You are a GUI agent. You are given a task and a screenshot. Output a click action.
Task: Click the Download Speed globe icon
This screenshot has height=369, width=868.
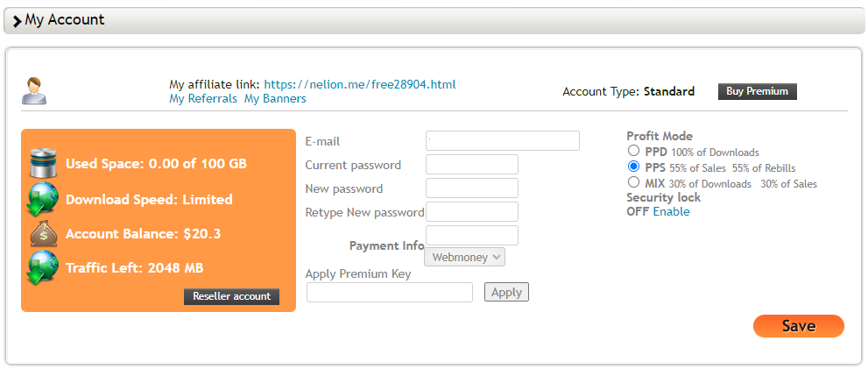tap(43, 198)
